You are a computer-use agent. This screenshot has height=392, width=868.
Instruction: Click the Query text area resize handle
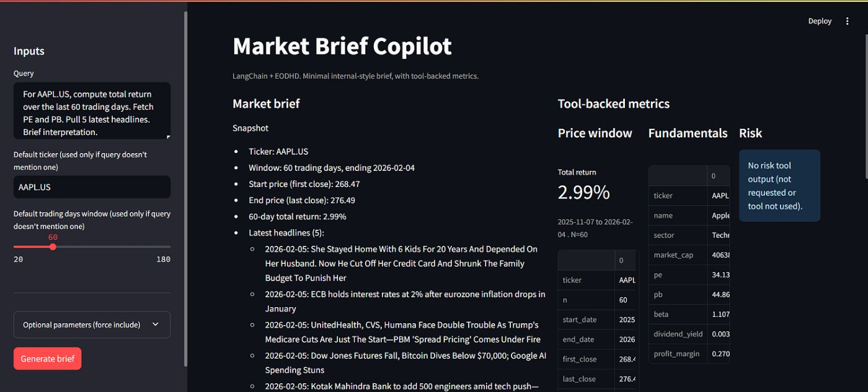[x=167, y=136]
